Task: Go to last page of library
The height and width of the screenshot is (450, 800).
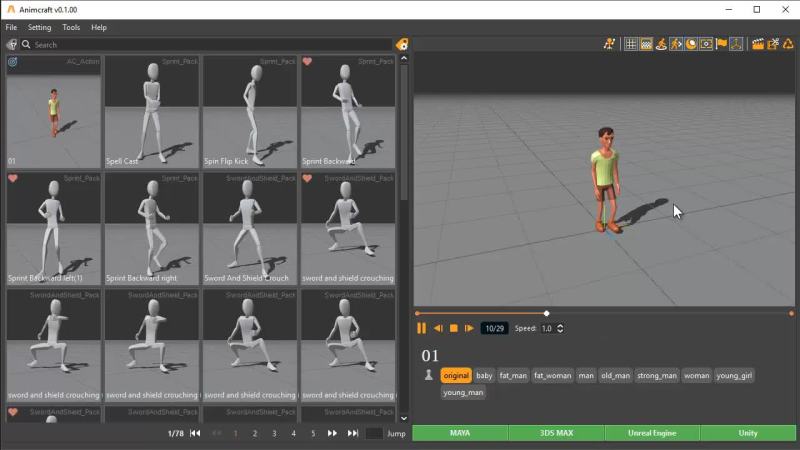Action: (x=353, y=433)
